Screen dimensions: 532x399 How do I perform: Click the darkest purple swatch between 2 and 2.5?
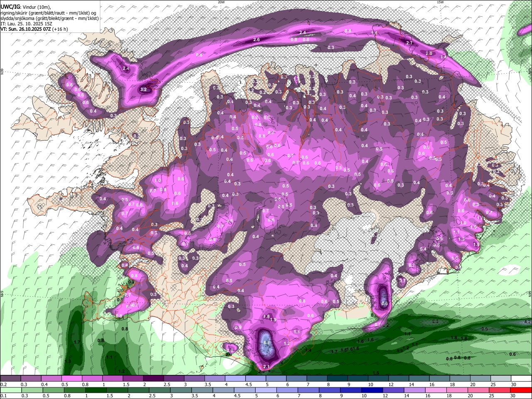point(153,379)
